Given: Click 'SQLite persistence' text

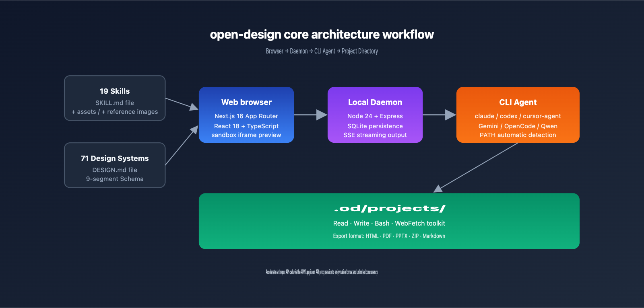Looking at the screenshot, I should tap(375, 126).
